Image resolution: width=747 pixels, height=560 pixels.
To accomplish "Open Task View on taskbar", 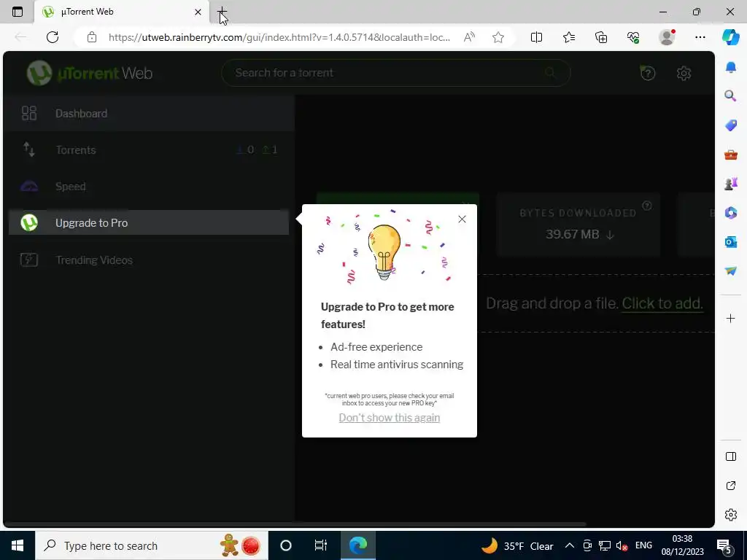I will point(321,545).
